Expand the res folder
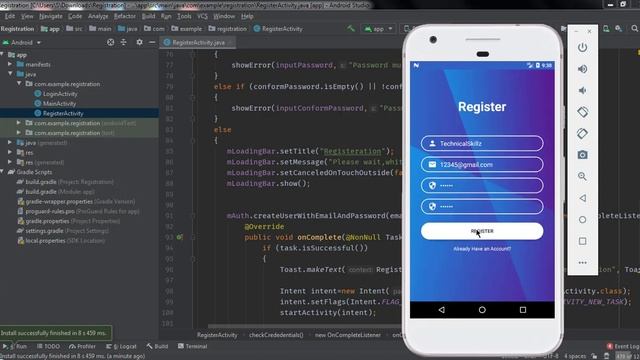This screenshot has height=360, width=640. click(10, 152)
